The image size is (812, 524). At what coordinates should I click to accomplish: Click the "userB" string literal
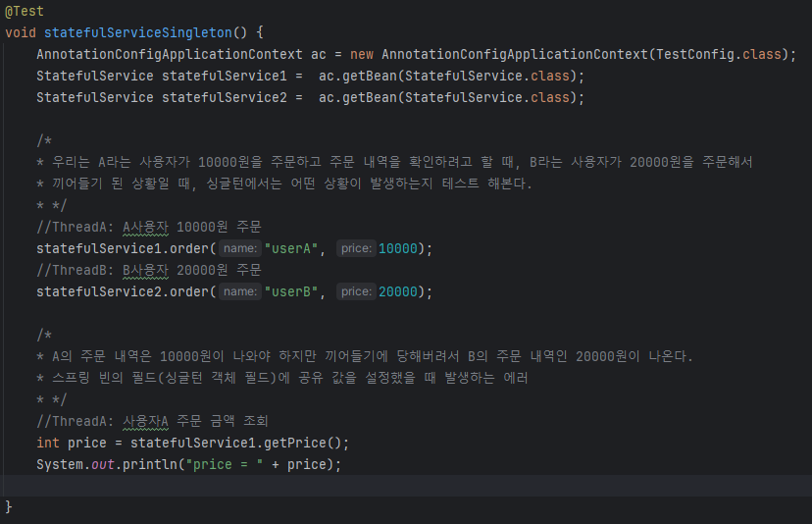291,291
